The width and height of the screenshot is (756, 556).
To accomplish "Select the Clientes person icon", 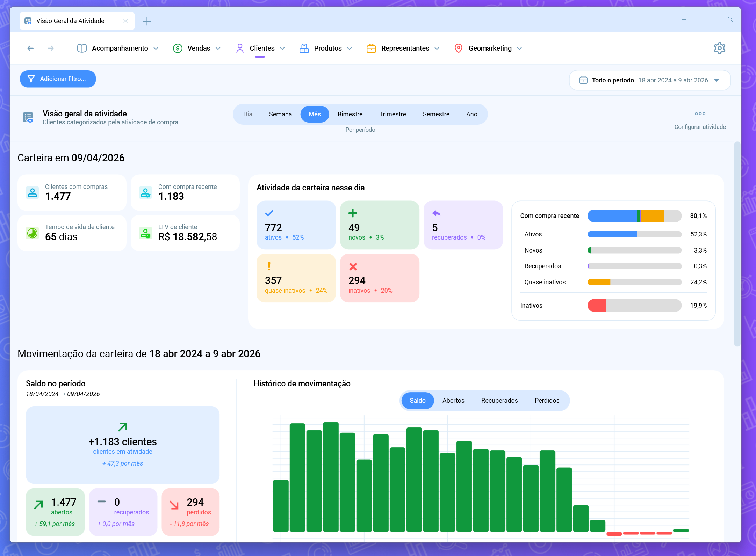I will 239,48.
